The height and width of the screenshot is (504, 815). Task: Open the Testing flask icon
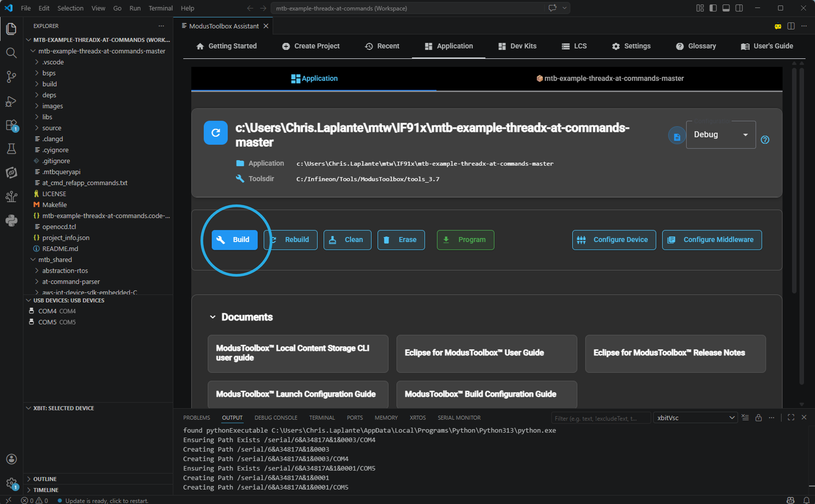tap(11, 149)
